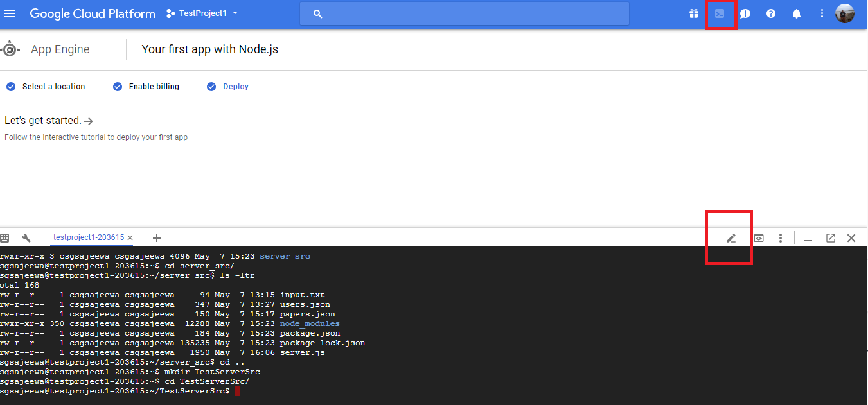This screenshot has width=868, height=405.
Task: Click 'package-lock.json' in the terminal listing
Action: point(323,343)
